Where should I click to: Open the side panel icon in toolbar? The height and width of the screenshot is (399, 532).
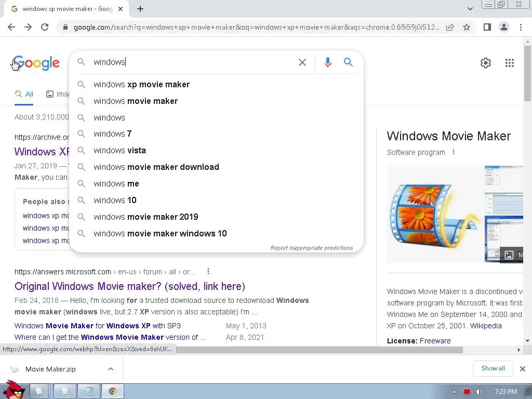[487, 27]
